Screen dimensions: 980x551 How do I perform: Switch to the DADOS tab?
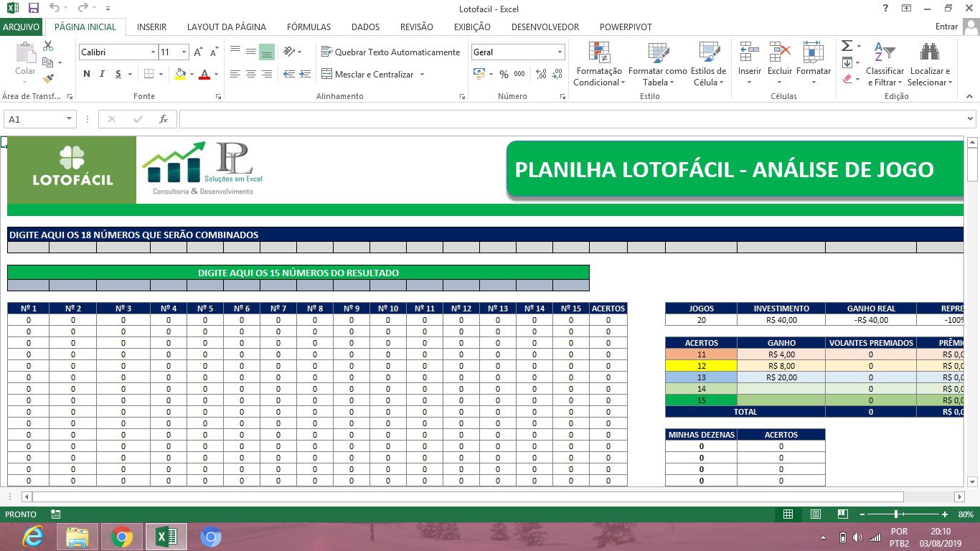tap(365, 27)
